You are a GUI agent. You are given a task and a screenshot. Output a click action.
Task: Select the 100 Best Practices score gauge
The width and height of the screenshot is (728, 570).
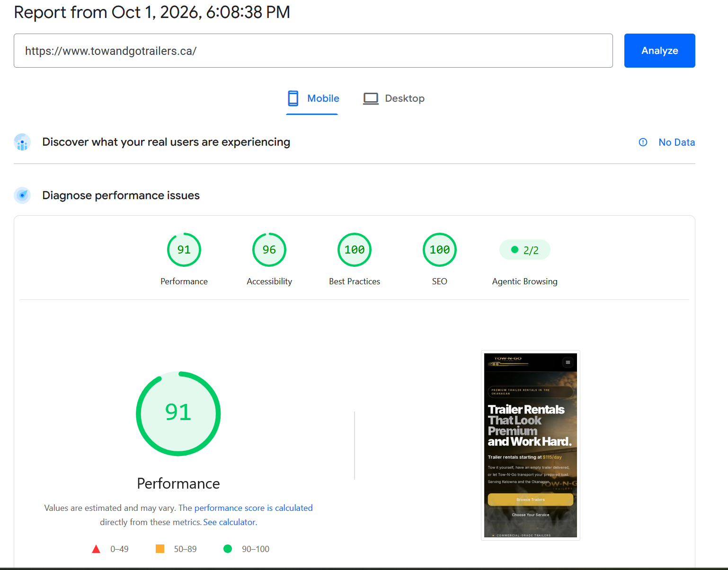355,250
